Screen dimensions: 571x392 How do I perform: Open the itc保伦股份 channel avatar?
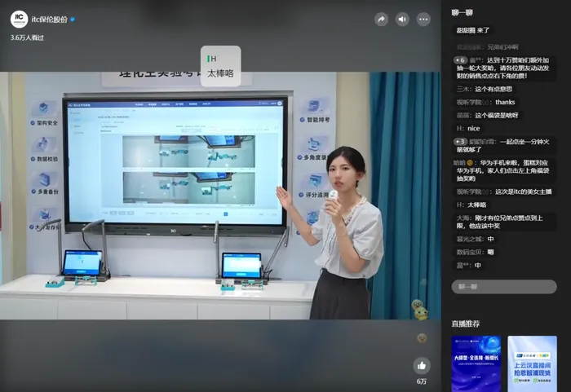pyautogui.click(x=19, y=20)
